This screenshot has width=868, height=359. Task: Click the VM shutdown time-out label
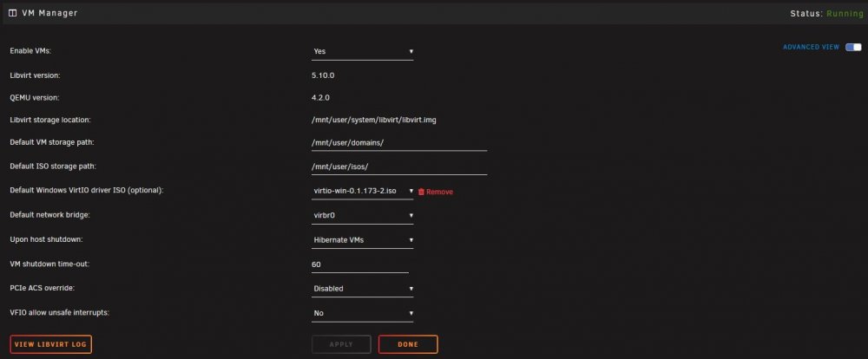[x=49, y=264]
